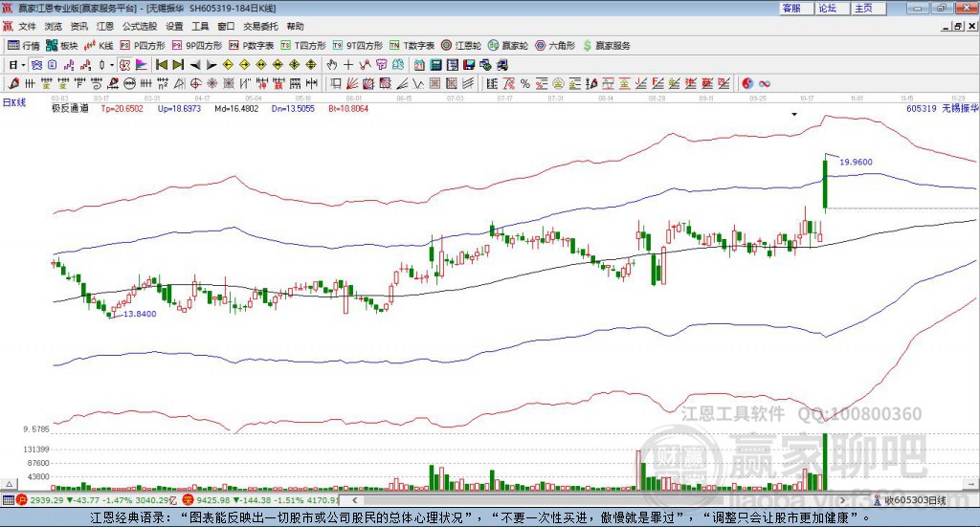The height and width of the screenshot is (527, 980).
Task: Select the zigzag wave line tool
Action: pos(417,83)
